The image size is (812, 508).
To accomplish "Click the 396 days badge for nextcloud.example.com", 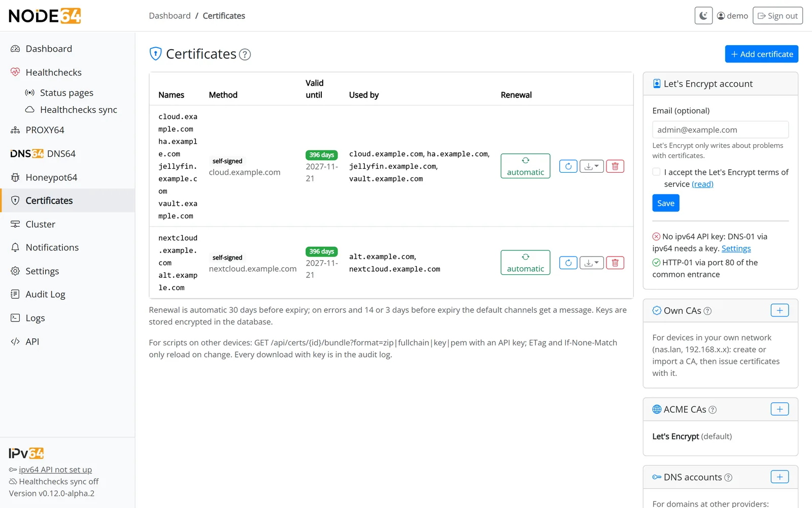I will point(321,251).
